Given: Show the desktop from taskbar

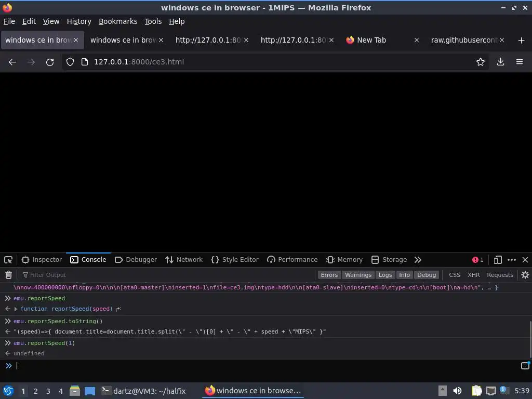Looking at the screenshot, I should [90, 391].
